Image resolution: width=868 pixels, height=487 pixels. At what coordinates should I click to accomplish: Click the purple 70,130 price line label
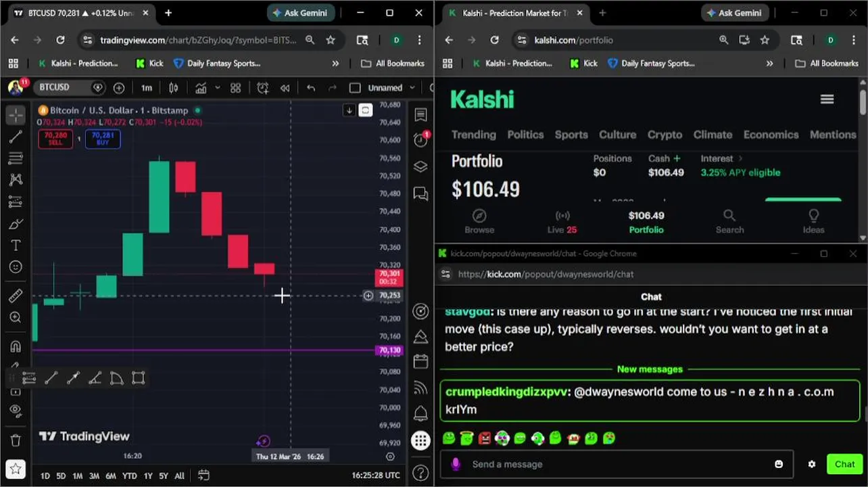point(389,350)
